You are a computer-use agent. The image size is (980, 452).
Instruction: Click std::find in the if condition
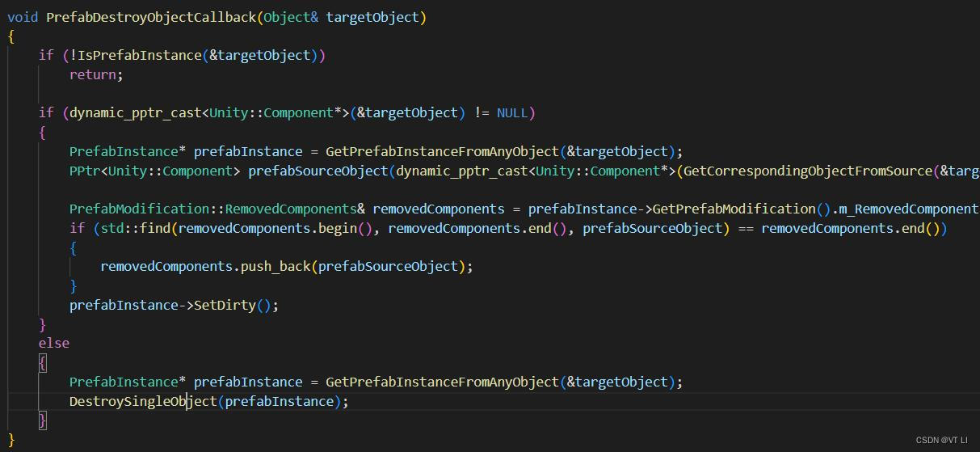(136, 228)
